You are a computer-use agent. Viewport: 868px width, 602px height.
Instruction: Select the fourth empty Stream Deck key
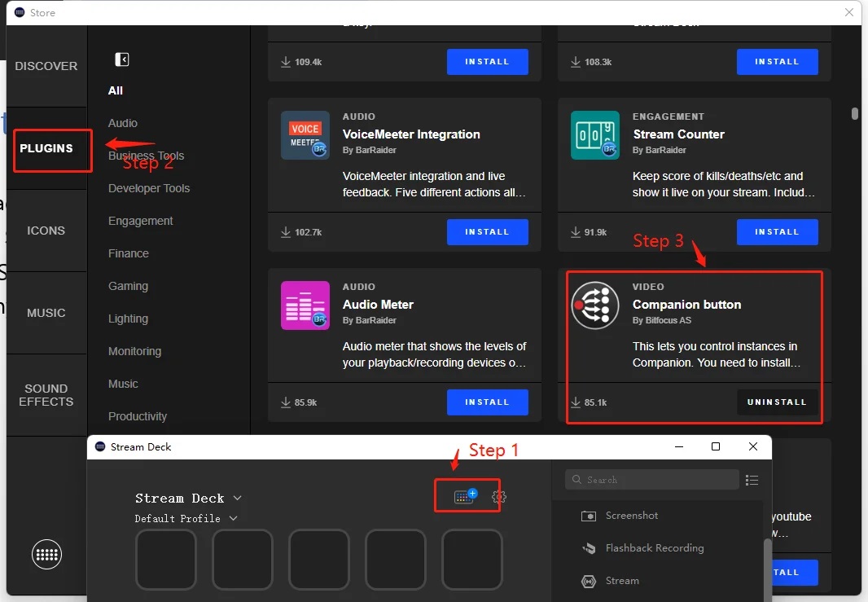[x=395, y=560]
